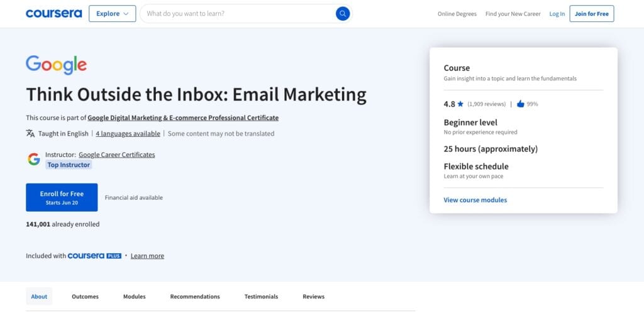
Task: Click the course title heading
Action: click(x=196, y=94)
